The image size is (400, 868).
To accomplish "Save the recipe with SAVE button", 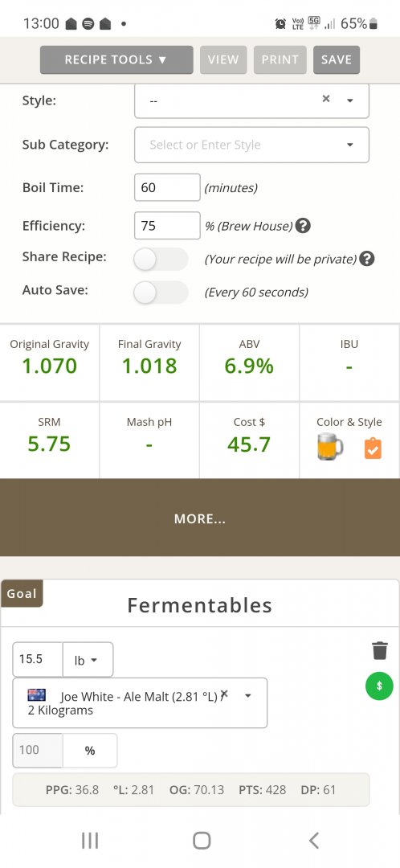I will [337, 59].
